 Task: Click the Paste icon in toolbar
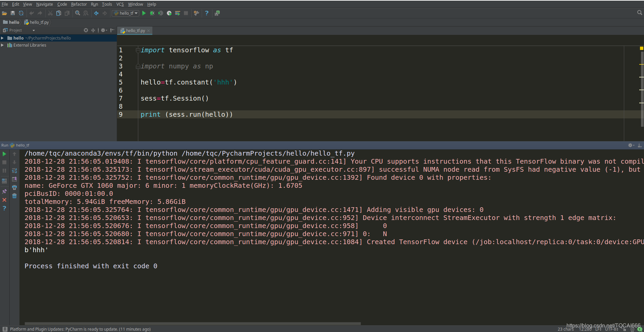(67, 13)
